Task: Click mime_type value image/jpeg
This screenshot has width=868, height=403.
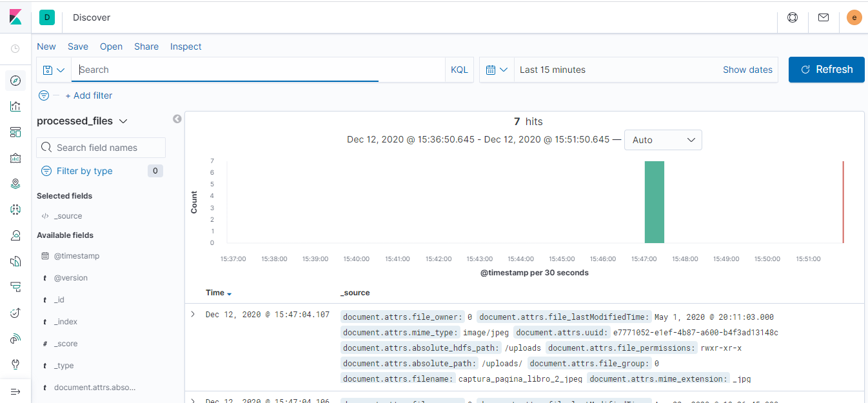Action: [x=486, y=333]
